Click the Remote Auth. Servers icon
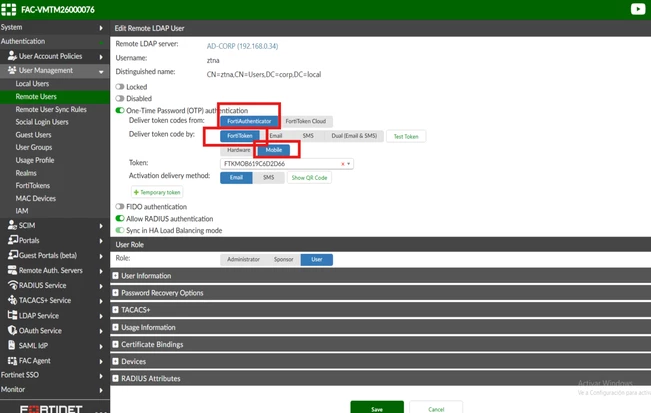The image size is (651, 413). pos(12,270)
